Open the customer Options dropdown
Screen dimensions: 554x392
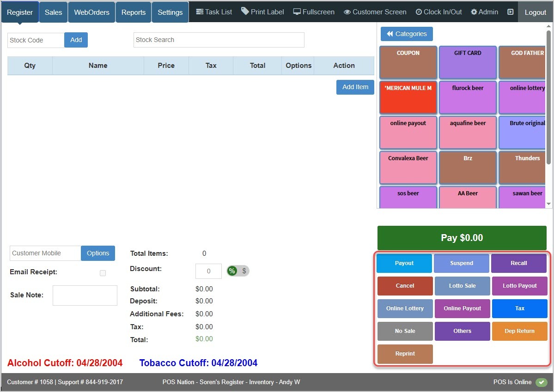[x=97, y=253]
